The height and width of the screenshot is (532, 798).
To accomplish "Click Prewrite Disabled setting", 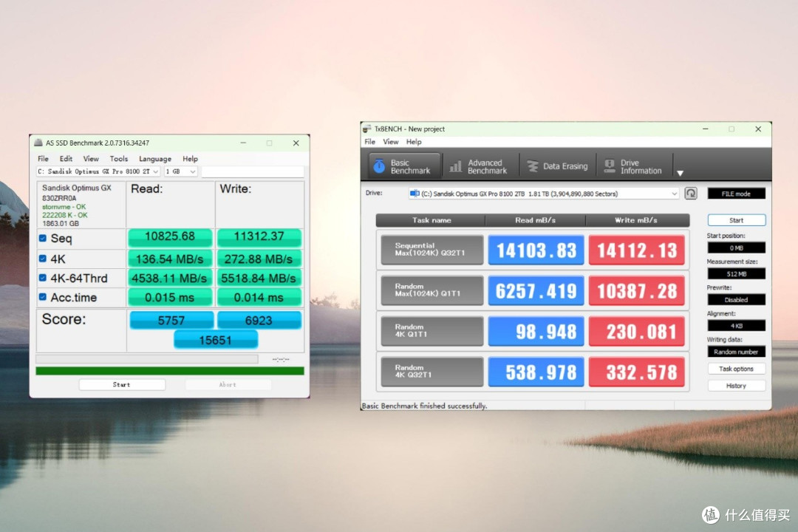I will click(x=737, y=300).
